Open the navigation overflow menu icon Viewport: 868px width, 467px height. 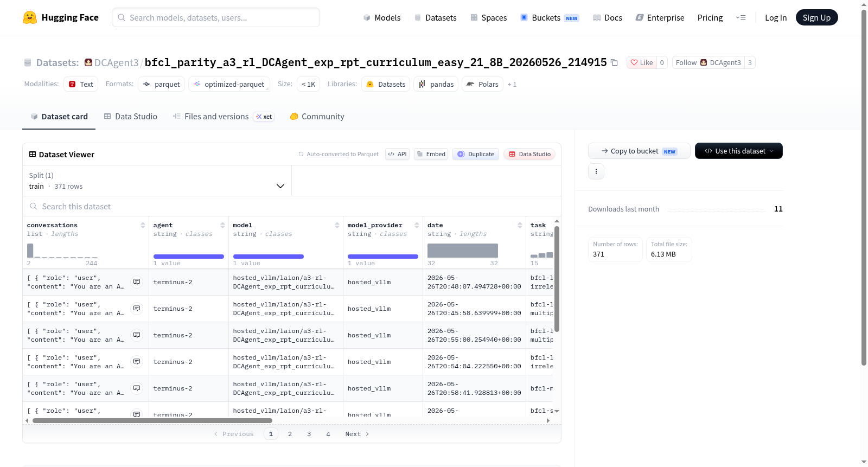741,17
